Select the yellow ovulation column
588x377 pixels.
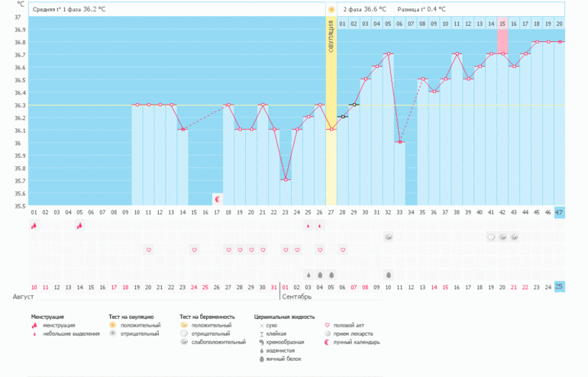pos(331,114)
